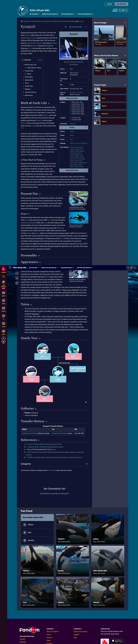Click the search magnifier in the left sidebar
This screenshot has height=644, width=138.
pyautogui.click(x=4, y=276)
